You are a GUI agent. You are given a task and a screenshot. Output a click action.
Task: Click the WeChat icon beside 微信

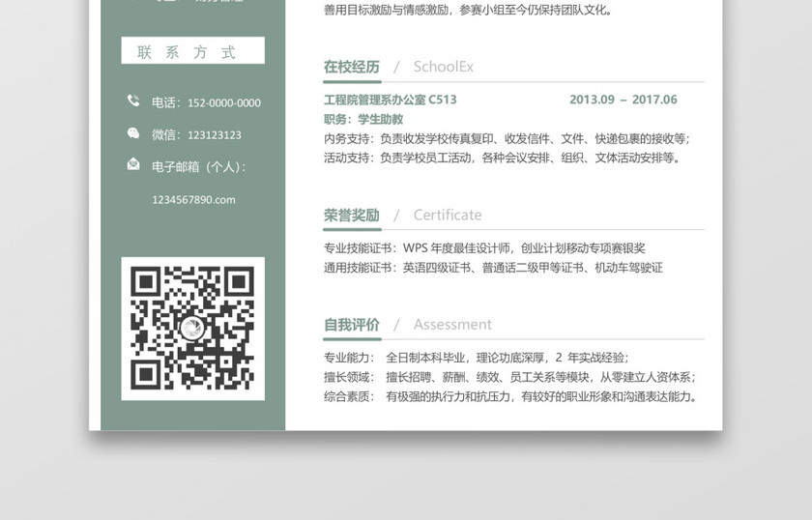[x=133, y=133]
